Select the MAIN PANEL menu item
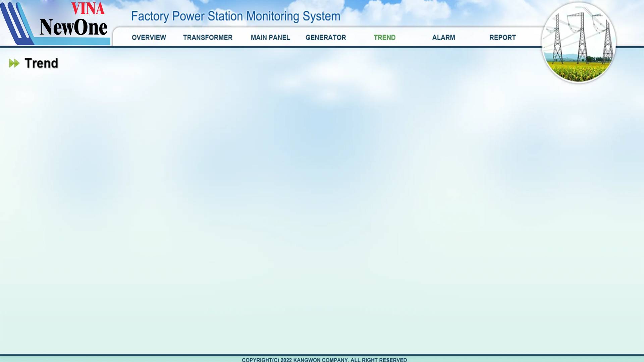Image resolution: width=644 pixels, height=362 pixels. (270, 38)
